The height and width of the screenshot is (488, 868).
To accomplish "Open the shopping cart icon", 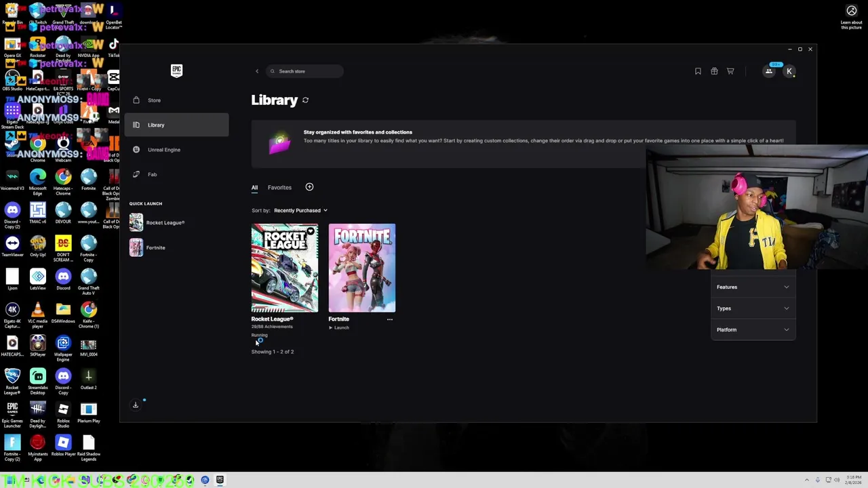I will [x=730, y=71].
